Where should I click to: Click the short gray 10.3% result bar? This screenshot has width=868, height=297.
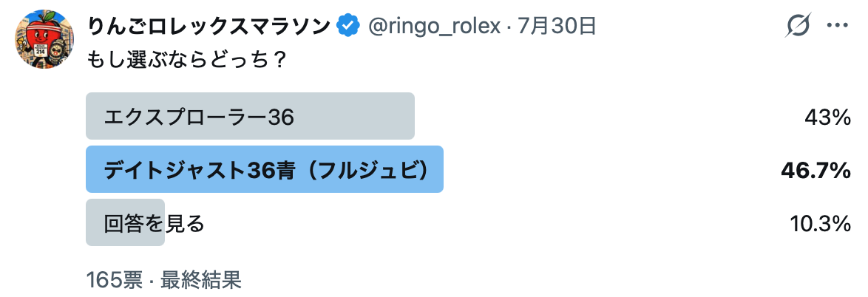(x=125, y=222)
